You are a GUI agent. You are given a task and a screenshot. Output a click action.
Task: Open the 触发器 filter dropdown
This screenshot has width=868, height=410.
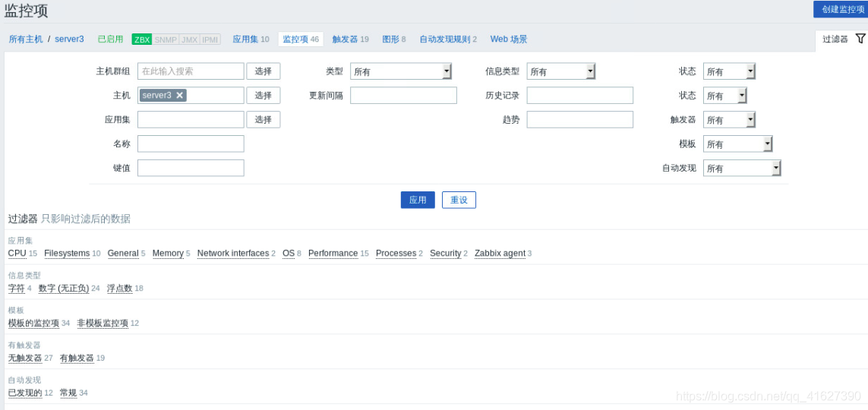729,119
